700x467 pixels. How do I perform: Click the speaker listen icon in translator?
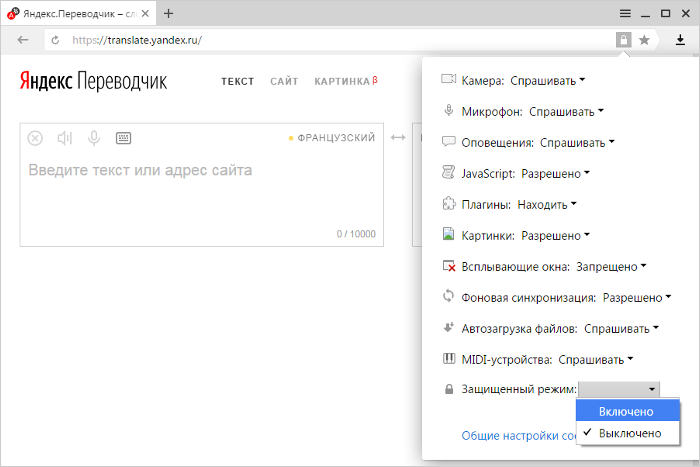[65, 138]
